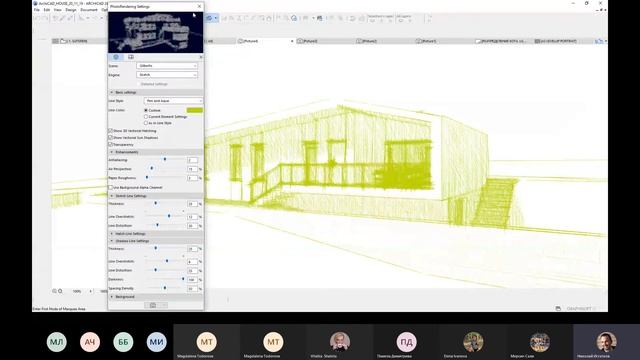Expand the Hatch Line Settings section
The image size is (640, 360).
(x=156, y=234)
